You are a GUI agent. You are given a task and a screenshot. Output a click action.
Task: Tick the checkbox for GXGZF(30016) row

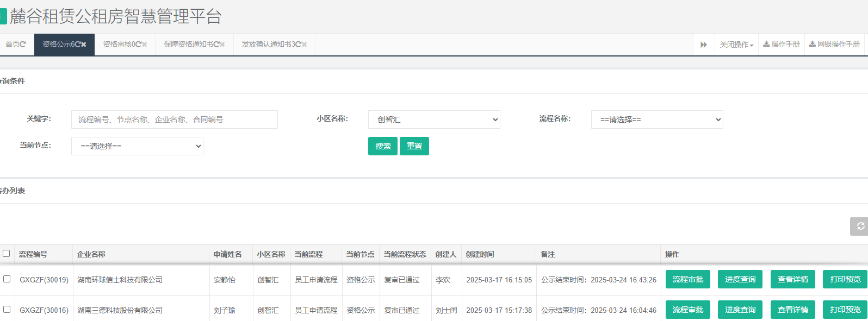7,310
